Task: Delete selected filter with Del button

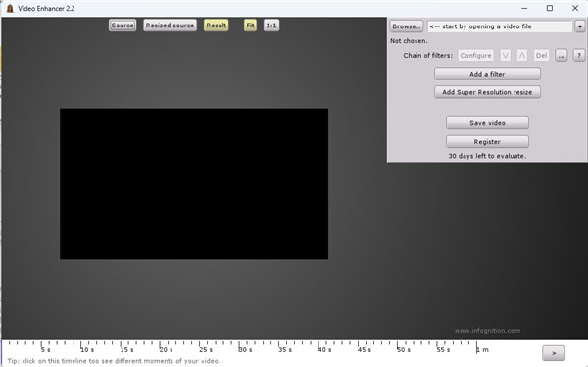Action: pyautogui.click(x=541, y=56)
